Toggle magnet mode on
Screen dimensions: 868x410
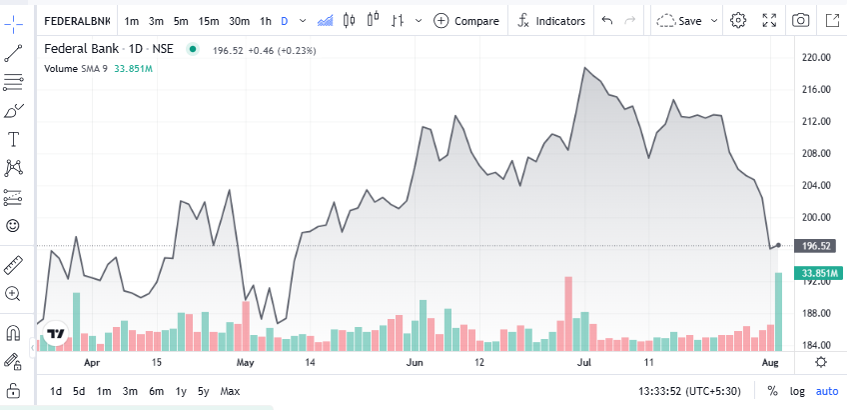13,333
